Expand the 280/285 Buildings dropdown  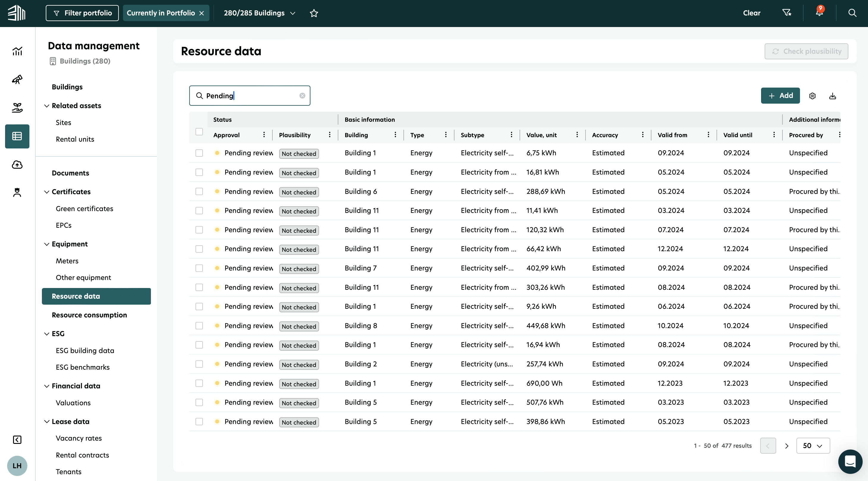click(259, 13)
